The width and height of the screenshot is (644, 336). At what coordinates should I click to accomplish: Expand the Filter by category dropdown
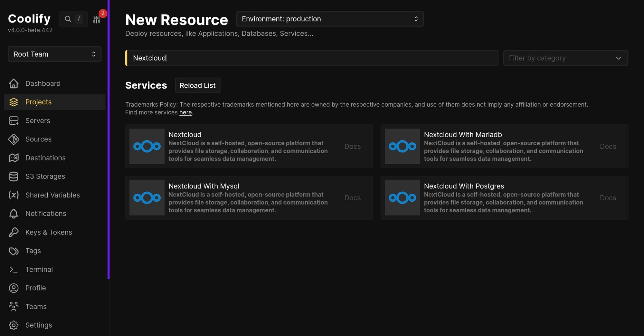pyautogui.click(x=565, y=58)
